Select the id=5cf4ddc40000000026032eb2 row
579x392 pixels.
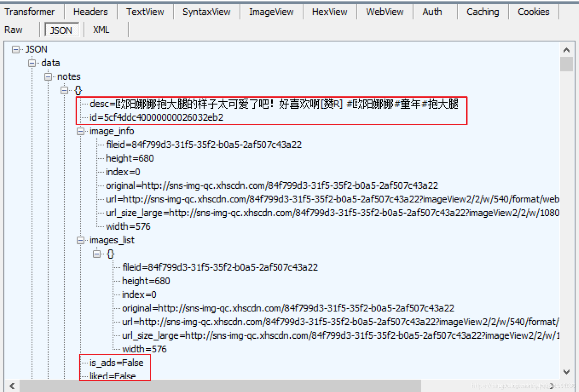[156, 118]
